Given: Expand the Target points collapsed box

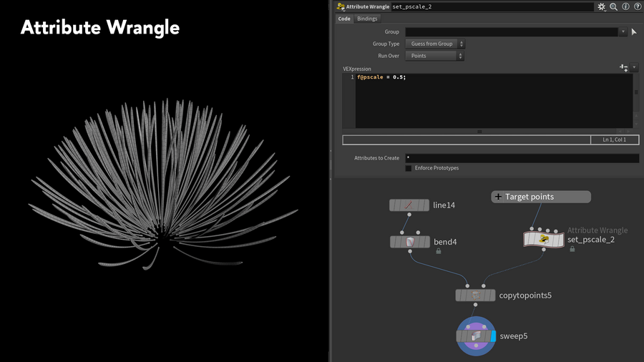Looking at the screenshot, I should click(x=498, y=197).
